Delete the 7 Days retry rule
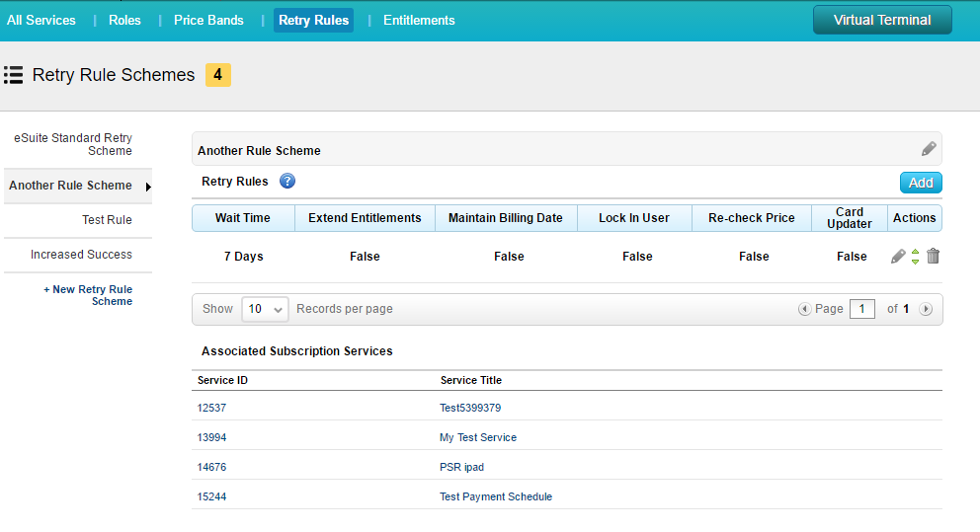The height and width of the screenshot is (532, 980). [x=933, y=257]
